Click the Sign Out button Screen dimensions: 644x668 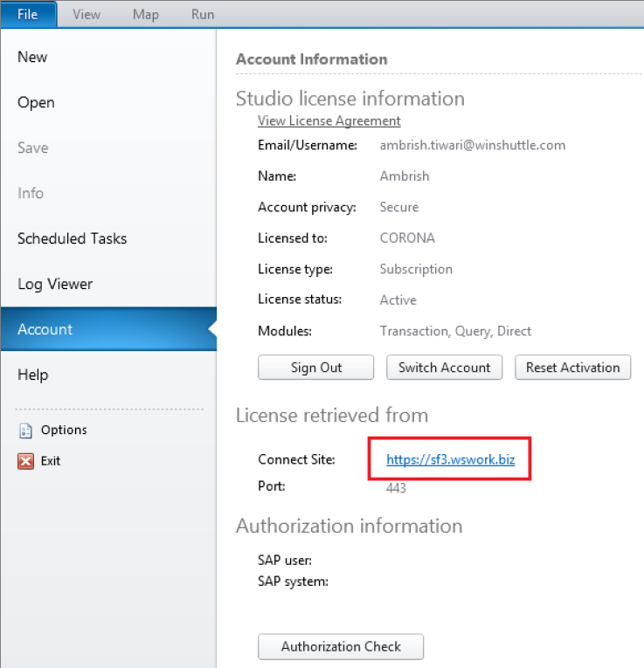point(315,368)
